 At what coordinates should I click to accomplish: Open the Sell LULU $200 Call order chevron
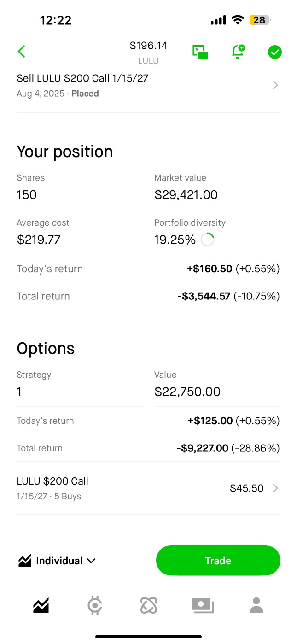pyautogui.click(x=275, y=85)
